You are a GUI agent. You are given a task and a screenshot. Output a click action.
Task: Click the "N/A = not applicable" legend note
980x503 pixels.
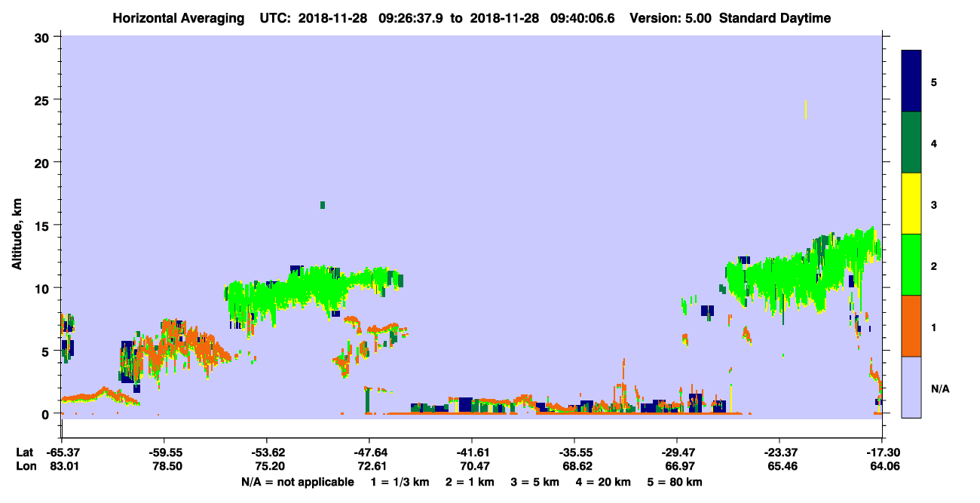[297, 482]
